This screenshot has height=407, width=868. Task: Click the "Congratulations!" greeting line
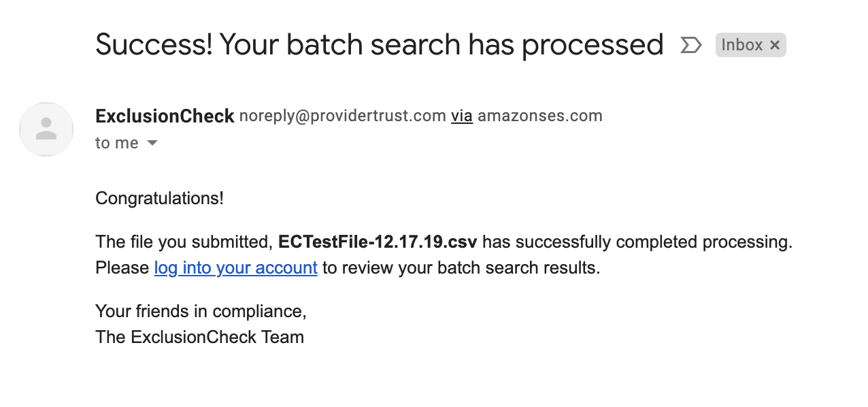(159, 199)
